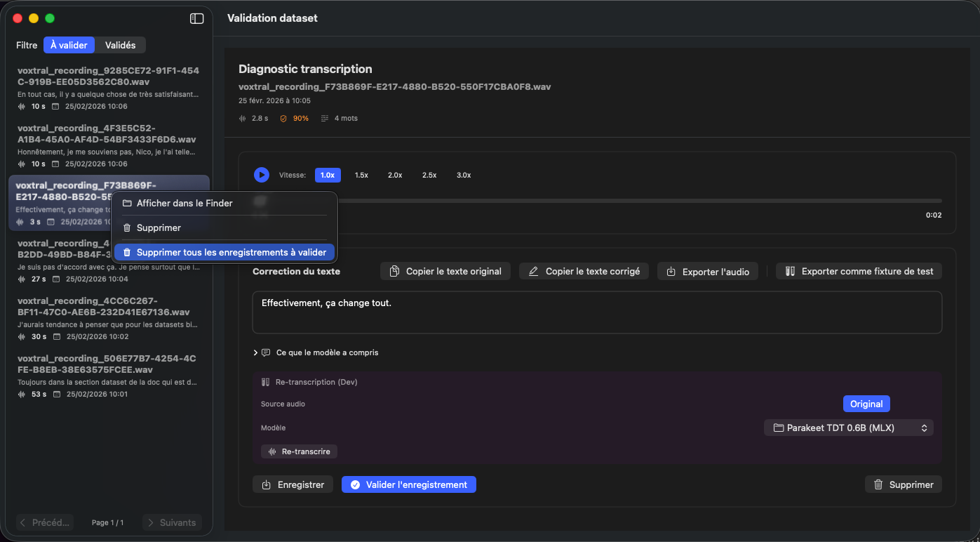Validate the recording with Valider l'enregistrement
This screenshot has height=542, width=980.
pyautogui.click(x=409, y=484)
